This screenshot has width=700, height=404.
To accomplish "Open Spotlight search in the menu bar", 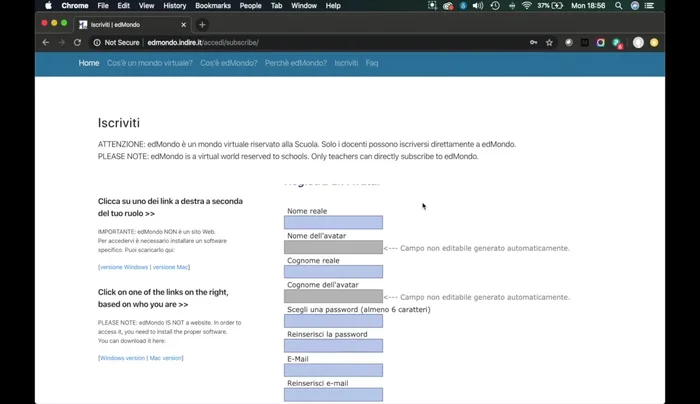I will (618, 6).
